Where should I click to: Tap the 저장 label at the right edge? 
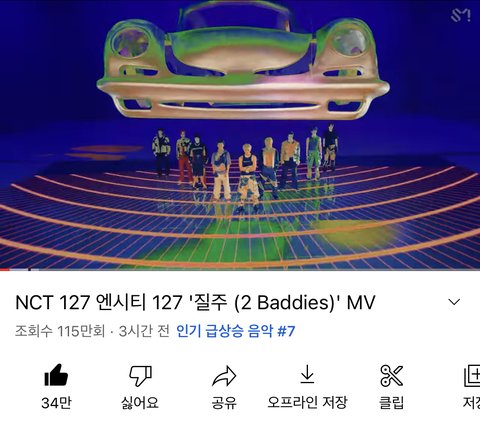(x=472, y=403)
